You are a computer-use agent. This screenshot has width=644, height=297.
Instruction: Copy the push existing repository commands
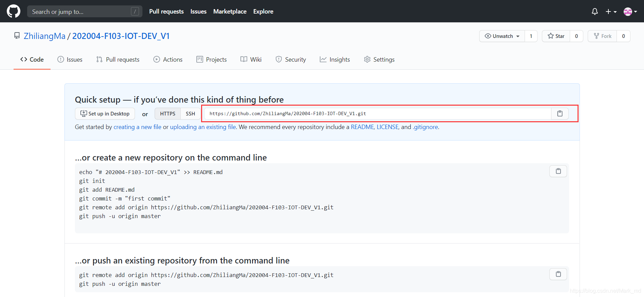(558, 274)
